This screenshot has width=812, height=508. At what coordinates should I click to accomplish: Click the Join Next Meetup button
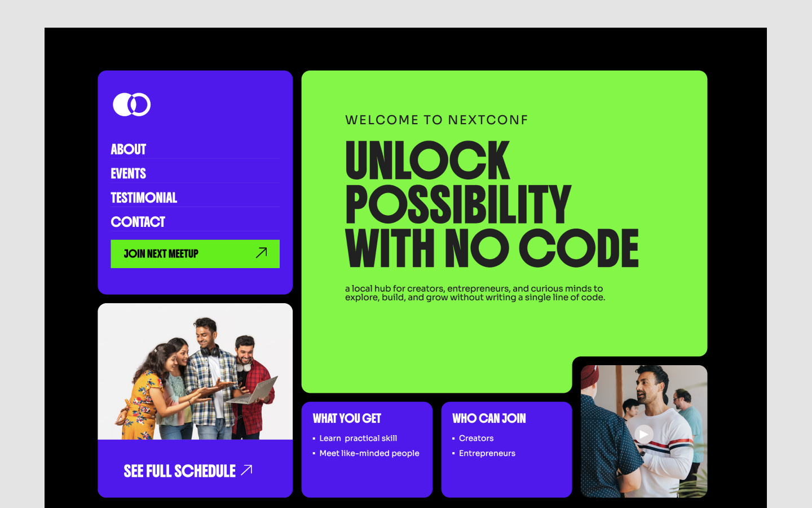[195, 254]
